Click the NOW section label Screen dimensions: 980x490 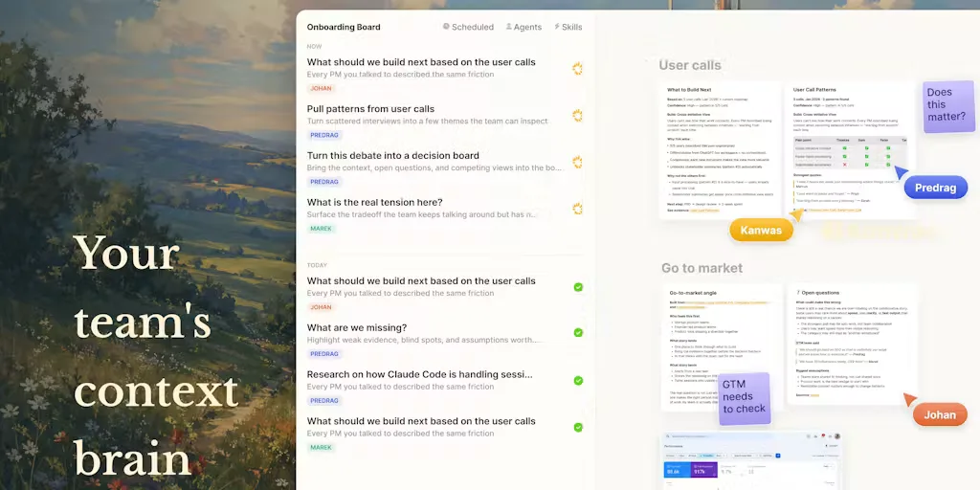[314, 46]
